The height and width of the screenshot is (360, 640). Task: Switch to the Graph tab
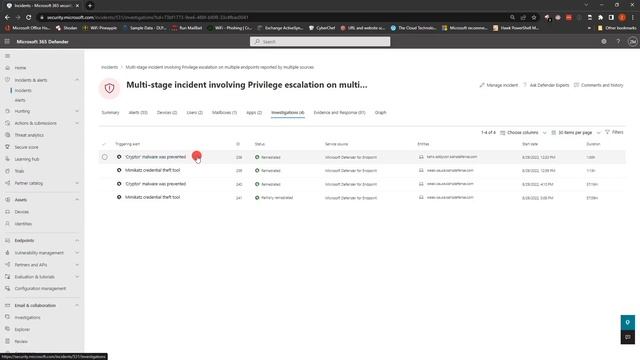point(380,113)
